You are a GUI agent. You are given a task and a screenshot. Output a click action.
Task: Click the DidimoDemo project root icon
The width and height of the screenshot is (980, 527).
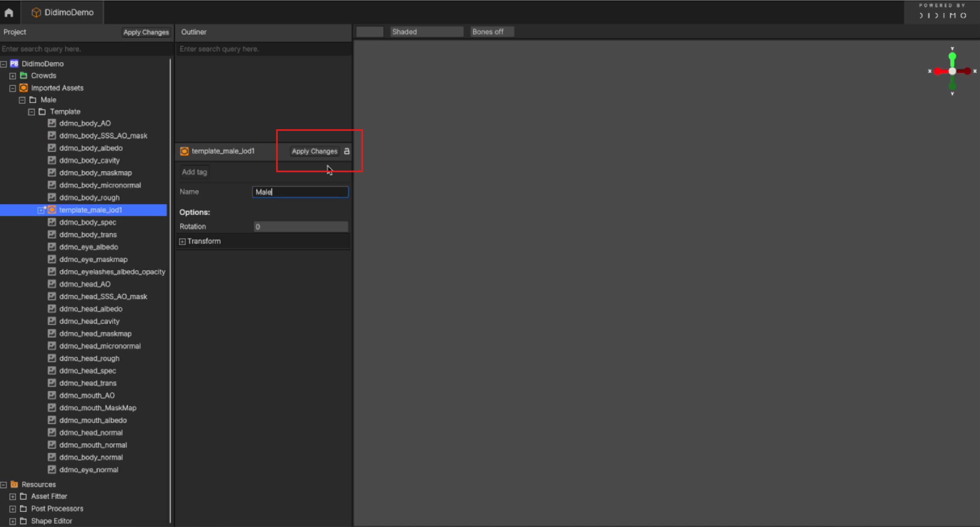[14, 63]
